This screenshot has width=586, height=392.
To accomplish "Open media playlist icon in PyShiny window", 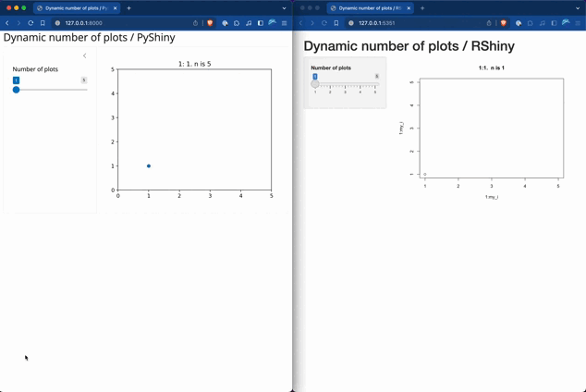I will pos(249,23).
